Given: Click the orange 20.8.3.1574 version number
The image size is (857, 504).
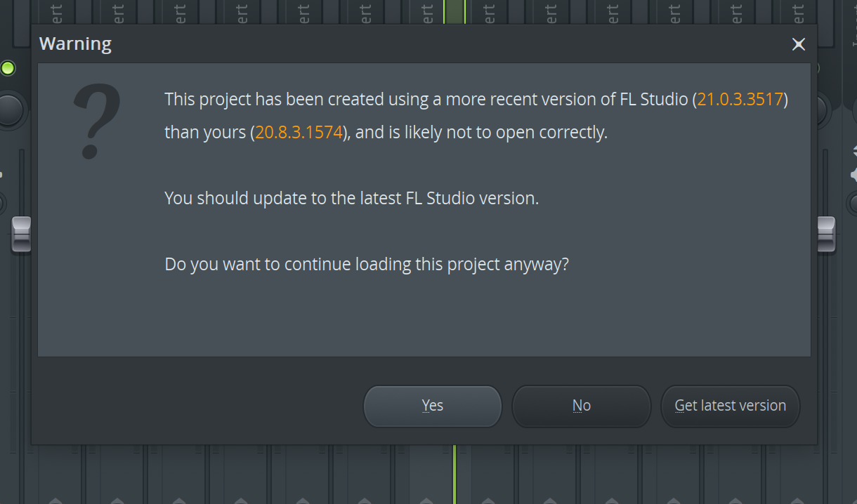Looking at the screenshot, I should 299,132.
